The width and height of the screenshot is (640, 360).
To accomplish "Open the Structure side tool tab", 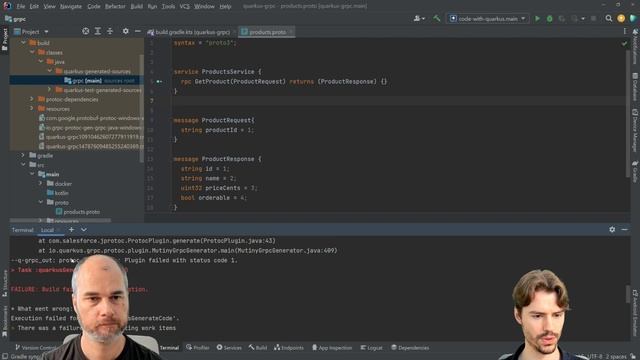I will point(4,282).
